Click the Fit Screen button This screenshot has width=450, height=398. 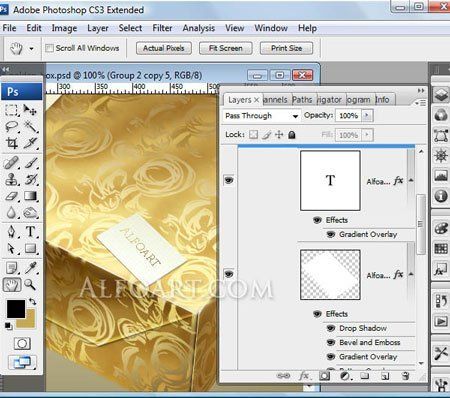pos(226,48)
